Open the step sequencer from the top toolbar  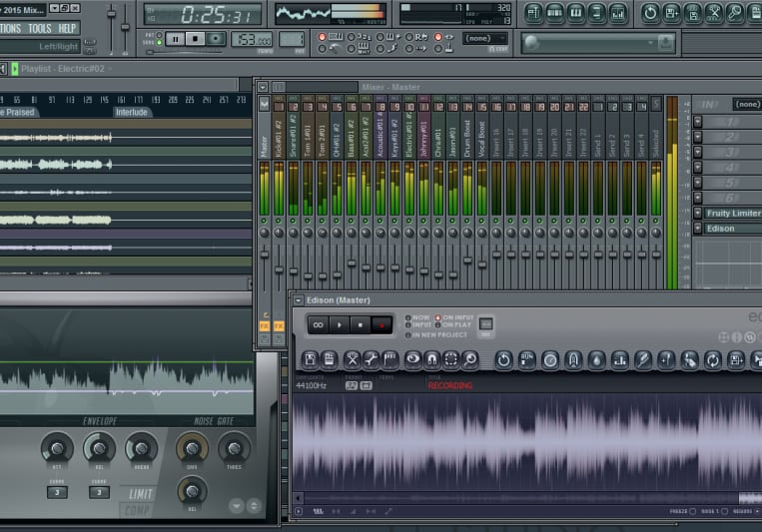click(x=554, y=13)
